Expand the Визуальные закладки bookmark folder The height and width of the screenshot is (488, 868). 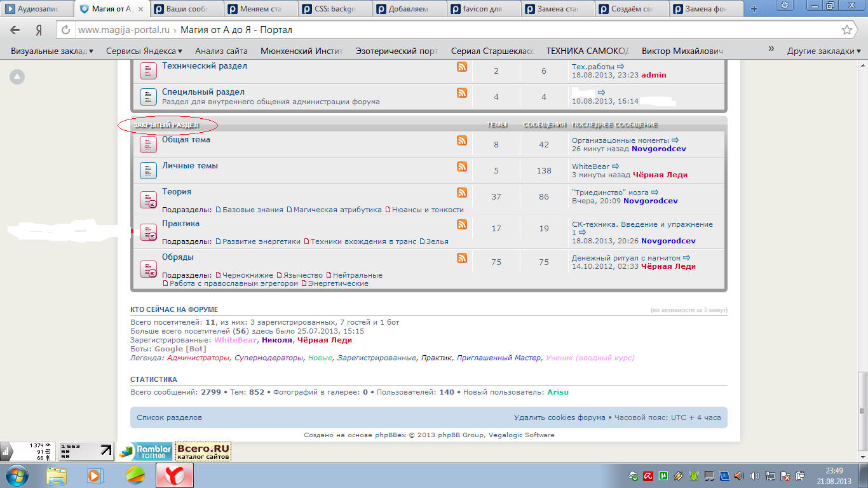point(52,51)
